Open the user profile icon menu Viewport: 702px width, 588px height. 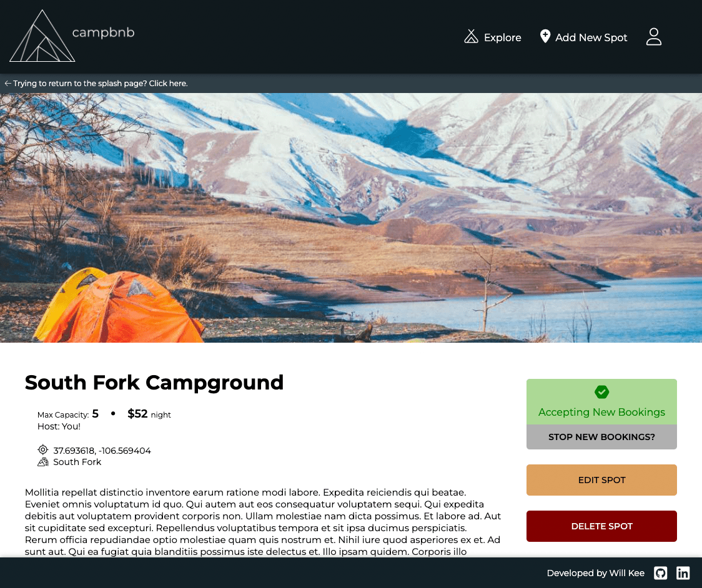click(x=654, y=37)
